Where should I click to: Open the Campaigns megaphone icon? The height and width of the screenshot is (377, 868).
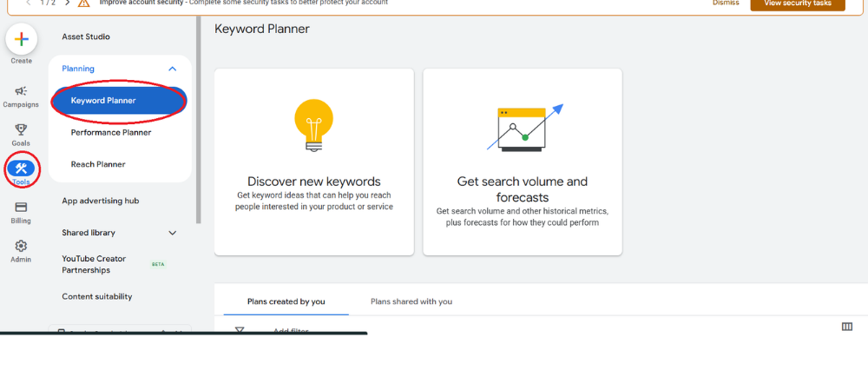[x=21, y=91]
